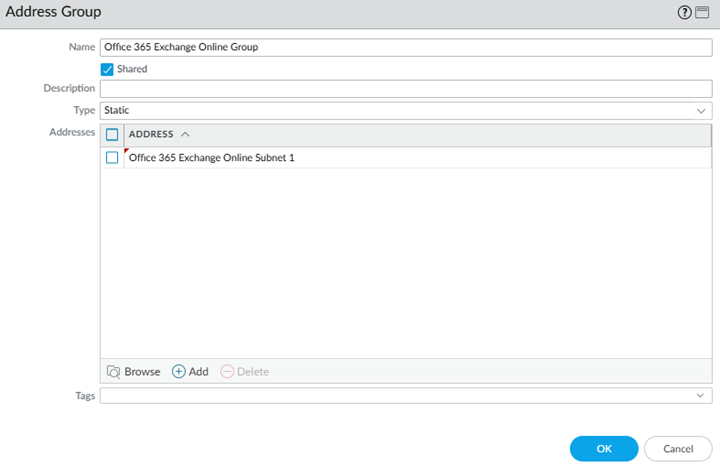
Task: Click the Add plus icon
Action: tap(179, 371)
